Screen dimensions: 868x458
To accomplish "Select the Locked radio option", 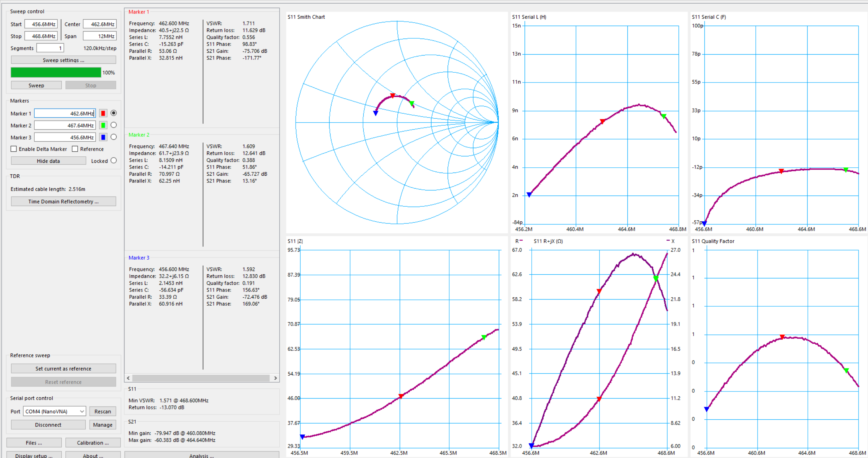I will [x=114, y=161].
